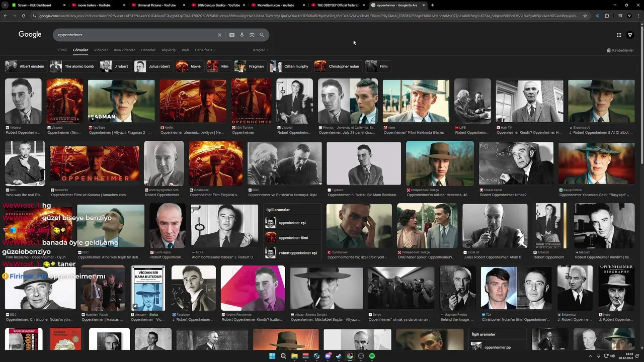Open the volume control in system tray
This screenshot has width=644, height=362.
pos(612,356)
